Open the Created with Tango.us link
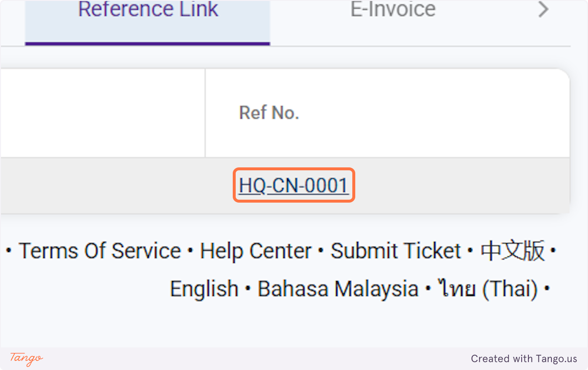This screenshot has height=370, width=588. click(524, 358)
